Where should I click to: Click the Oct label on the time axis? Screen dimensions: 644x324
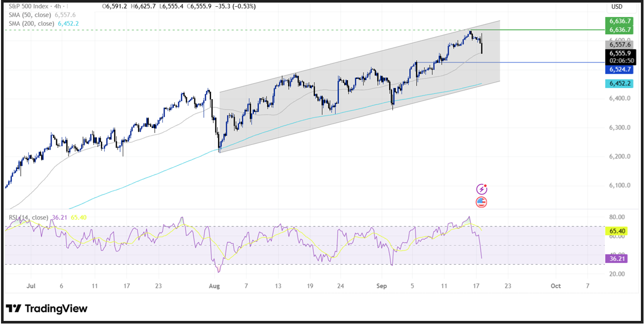[555, 285]
